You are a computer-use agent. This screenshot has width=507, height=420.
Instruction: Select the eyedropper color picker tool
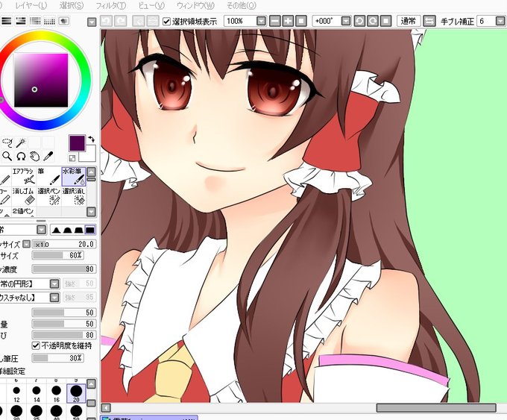(x=48, y=156)
